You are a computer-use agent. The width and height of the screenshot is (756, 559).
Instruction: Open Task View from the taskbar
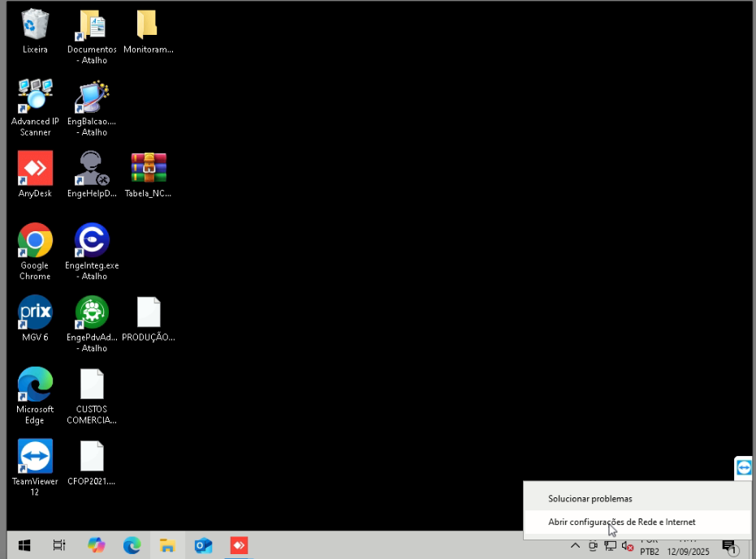(x=59, y=546)
